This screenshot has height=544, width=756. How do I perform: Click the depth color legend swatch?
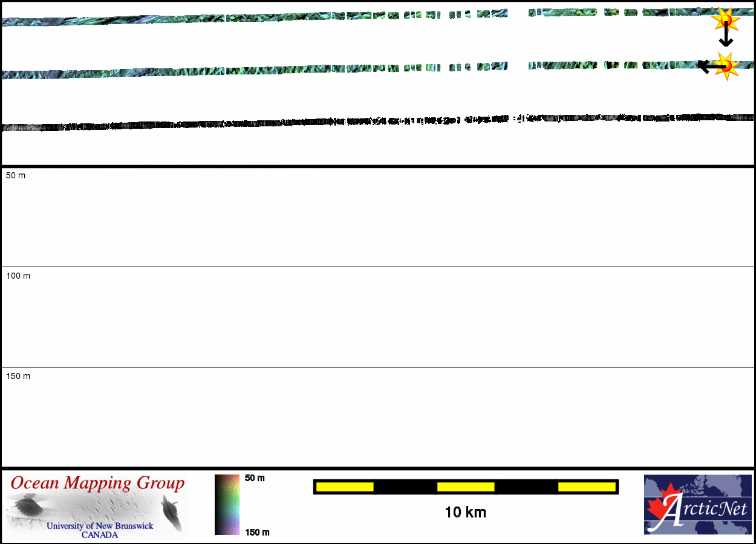pyautogui.click(x=227, y=505)
